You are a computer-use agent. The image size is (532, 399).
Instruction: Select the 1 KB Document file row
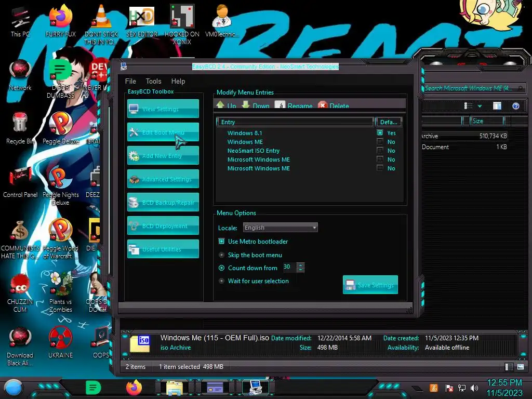tap(465, 147)
